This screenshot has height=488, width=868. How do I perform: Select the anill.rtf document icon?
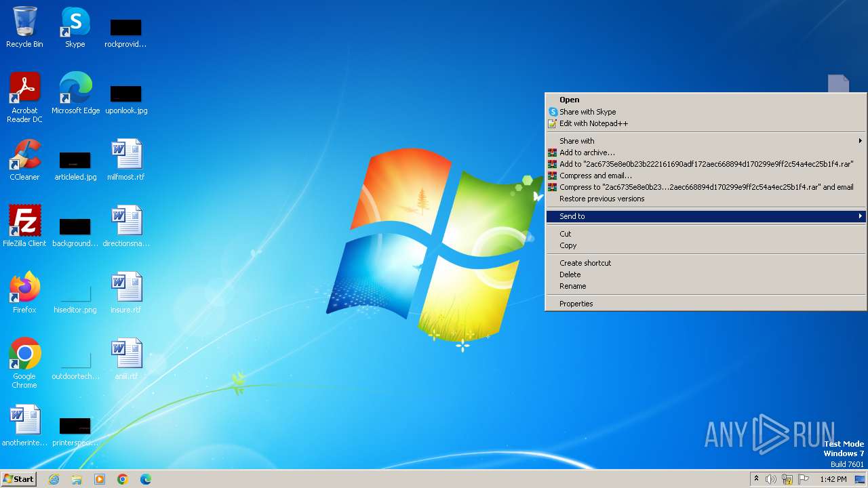[126, 359]
